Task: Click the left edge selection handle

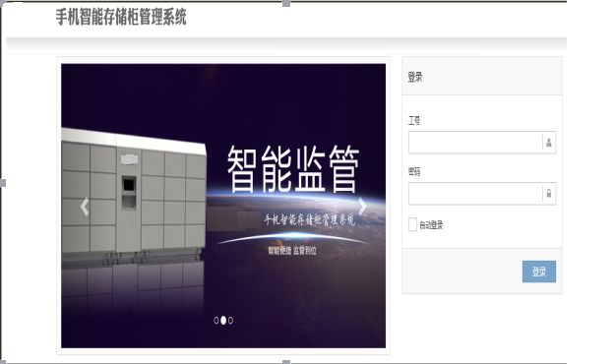Action: [x=3, y=183]
